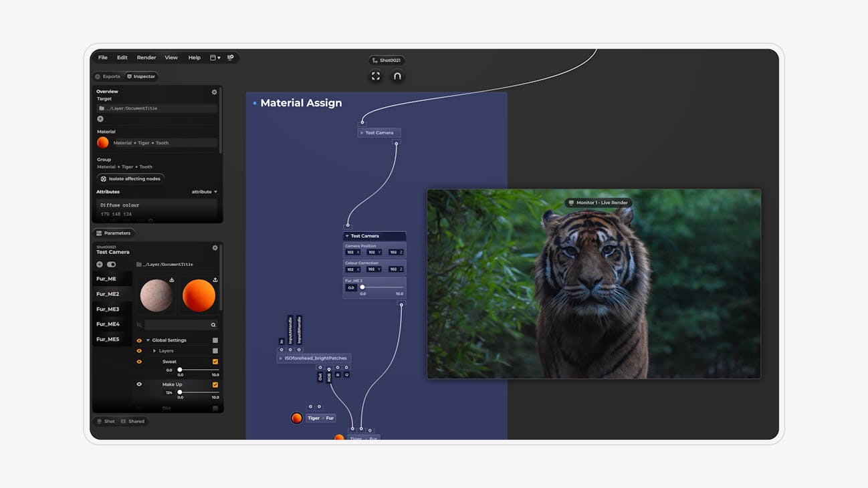Click the plus icon under Test Camera
This screenshot has height=488, width=868.
click(x=100, y=265)
